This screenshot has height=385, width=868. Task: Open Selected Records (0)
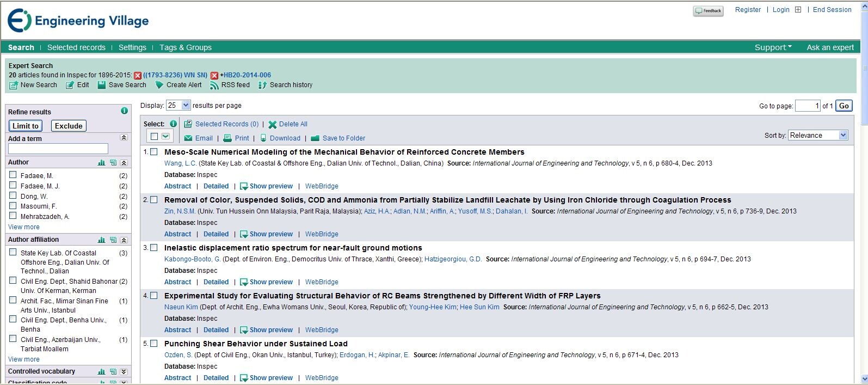click(x=227, y=124)
